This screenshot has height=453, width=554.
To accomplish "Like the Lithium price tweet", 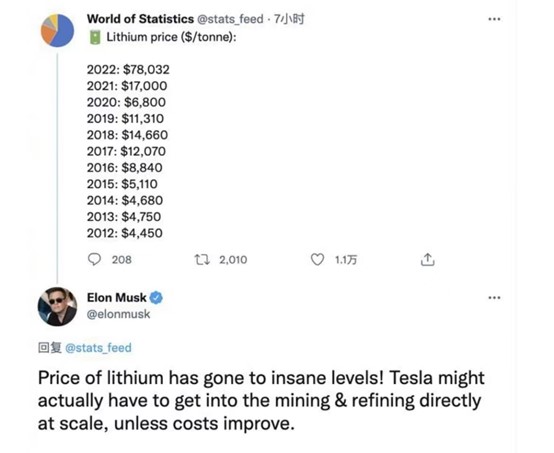I will pos(317,260).
